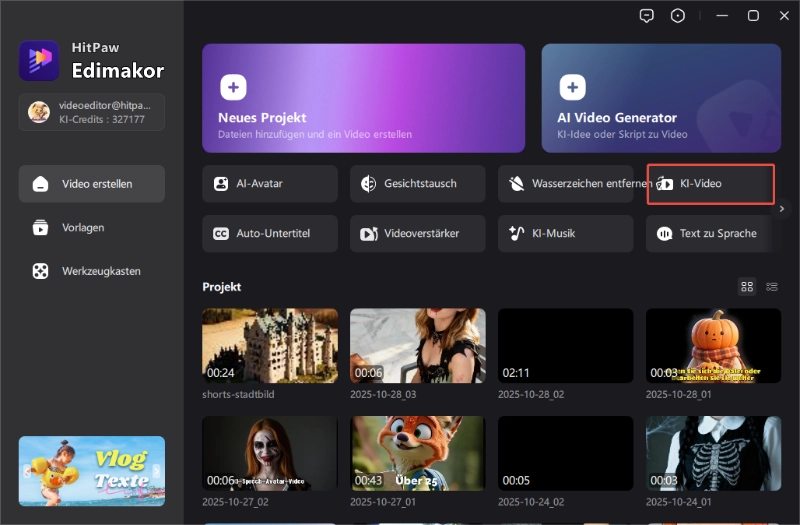
Task: Open the Vorlagen tab in sidebar
Action: click(92, 228)
